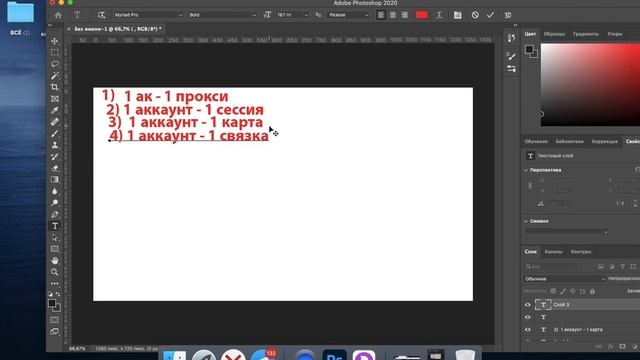640x360 pixels.
Task: Select the Rectangular Marquee tool
Action: point(54,53)
